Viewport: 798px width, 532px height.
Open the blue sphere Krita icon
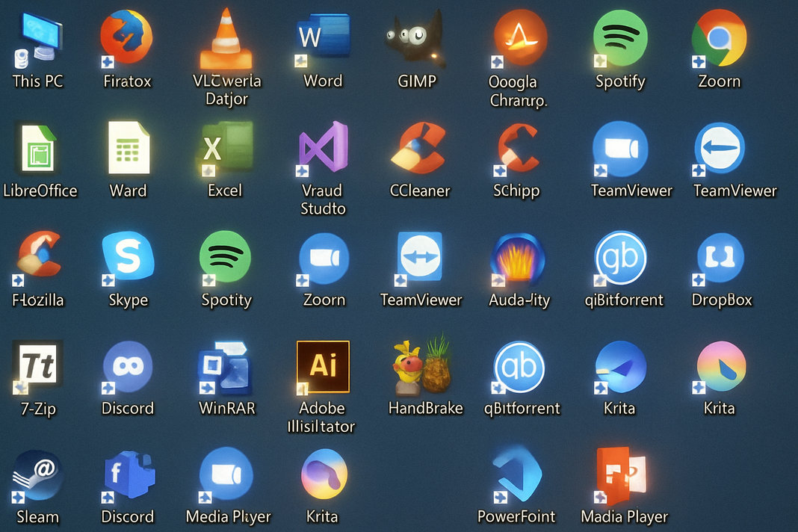click(620, 367)
